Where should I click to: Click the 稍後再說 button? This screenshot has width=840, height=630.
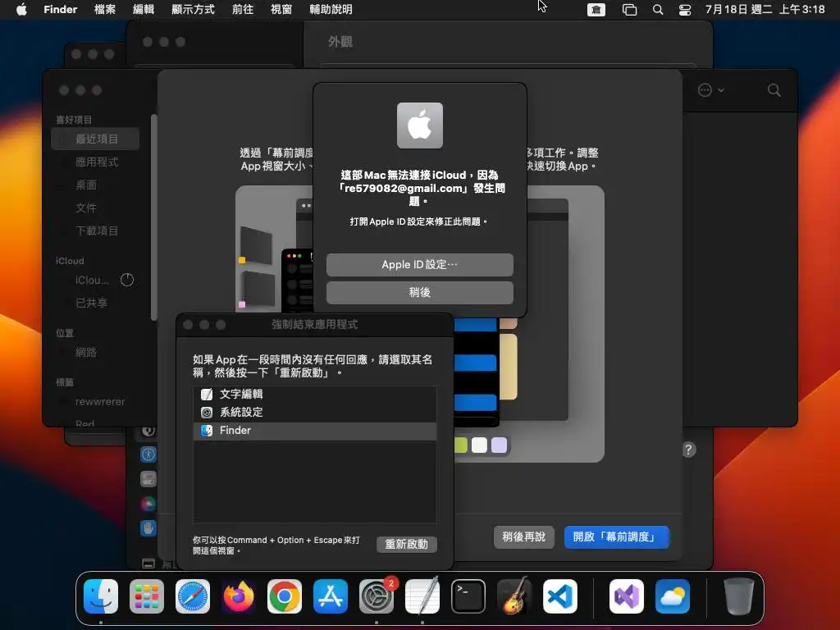524,536
